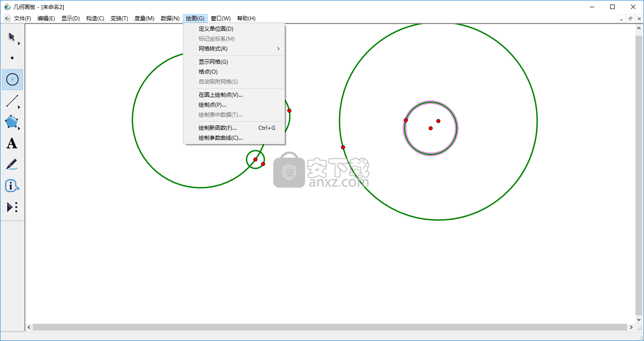Open the 编辑(E) menu

tap(46, 19)
